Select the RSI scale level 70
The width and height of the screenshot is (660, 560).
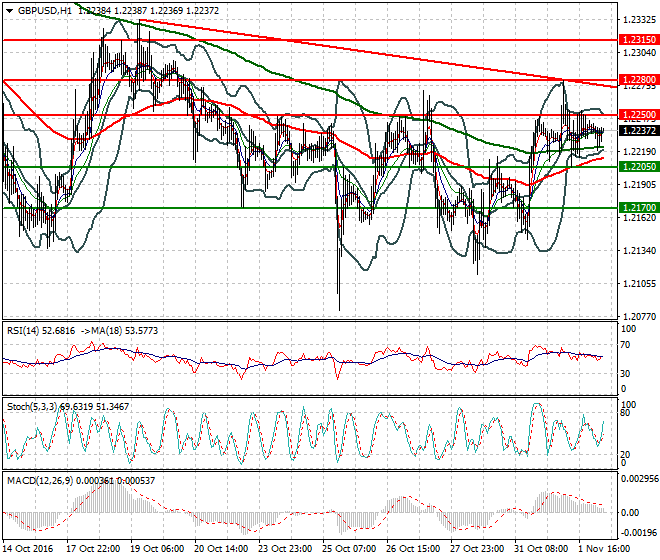pos(625,345)
